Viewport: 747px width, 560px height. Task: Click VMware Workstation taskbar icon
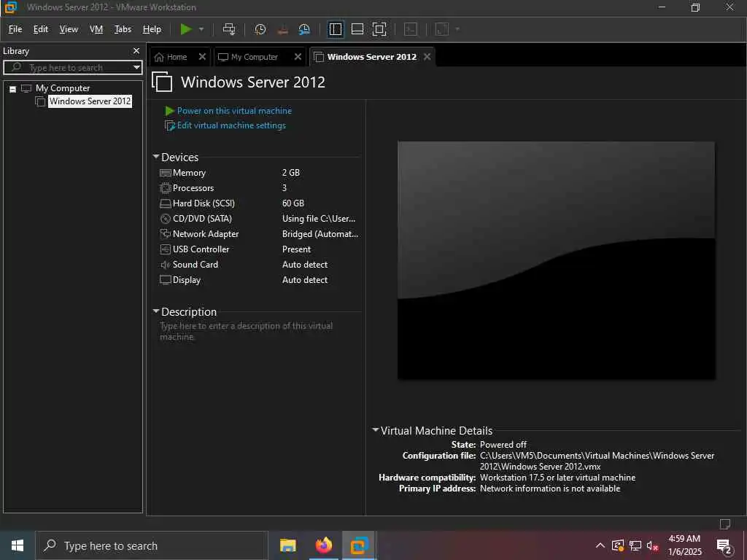(359, 545)
